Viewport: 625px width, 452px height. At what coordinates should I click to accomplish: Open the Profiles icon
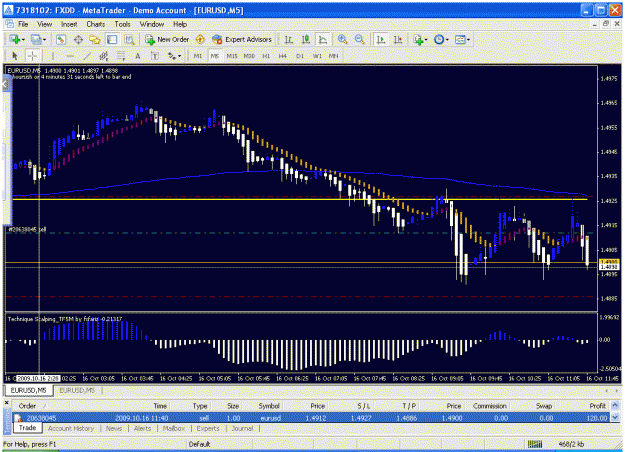[x=36, y=39]
